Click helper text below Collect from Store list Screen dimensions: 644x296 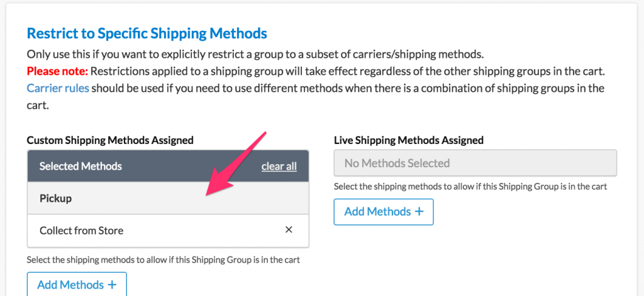click(x=163, y=260)
